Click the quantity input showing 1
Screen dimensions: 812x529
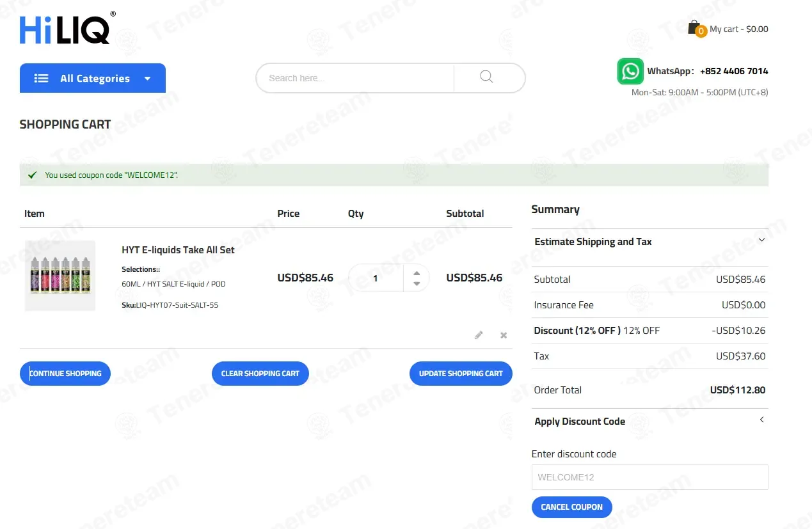376,278
